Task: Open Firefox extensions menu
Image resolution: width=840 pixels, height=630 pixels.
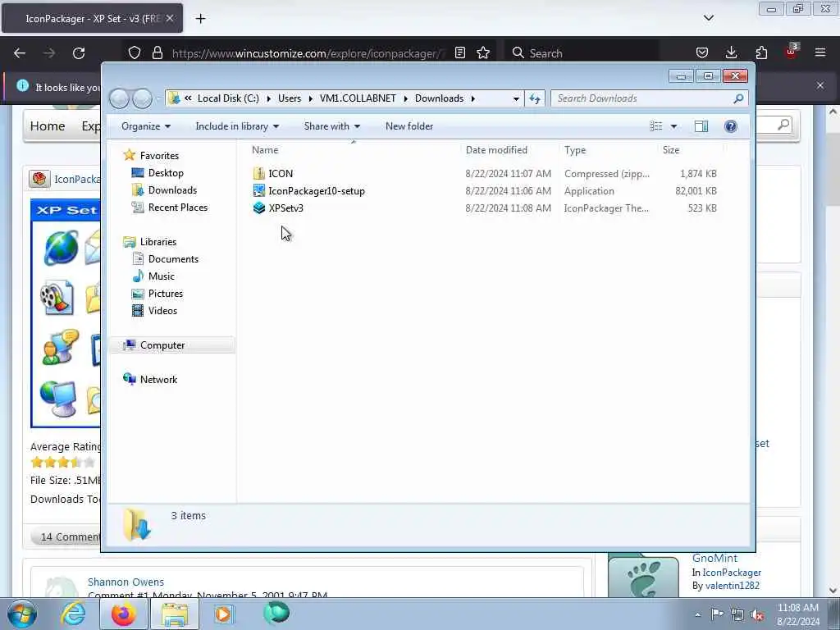Action: pyautogui.click(x=761, y=53)
